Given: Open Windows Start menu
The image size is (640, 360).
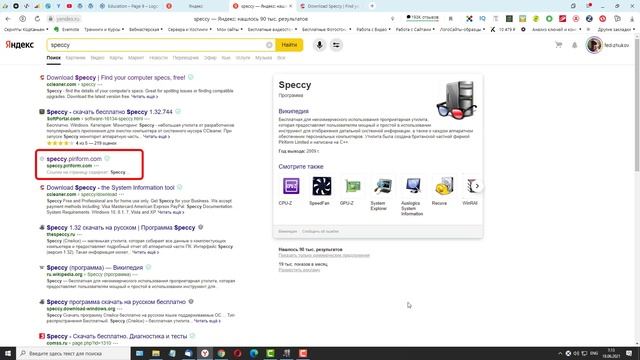Looking at the screenshot, I should 8,353.
